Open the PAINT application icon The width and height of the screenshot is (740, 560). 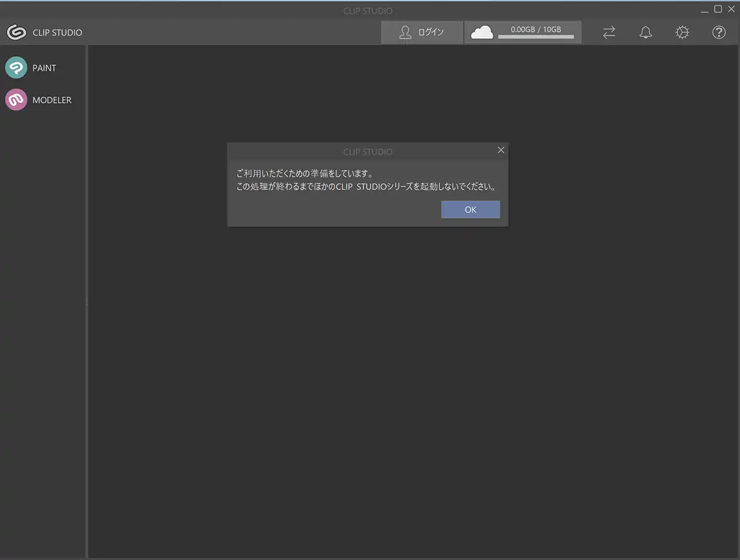(x=16, y=68)
